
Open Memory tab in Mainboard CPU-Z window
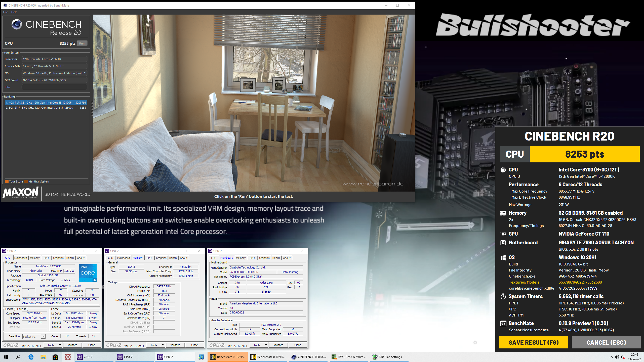coord(241,258)
